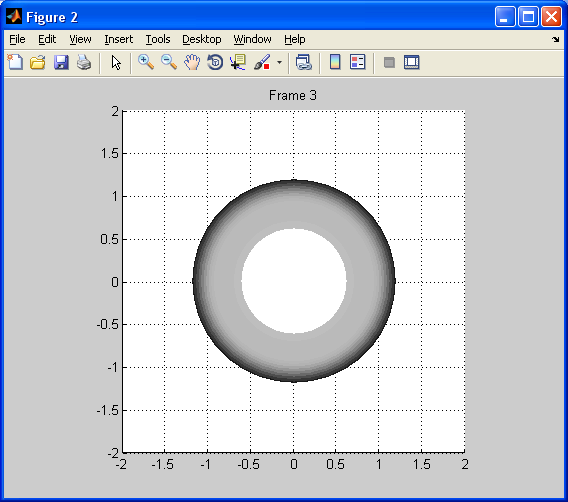Enable the Pan hand tool

[x=192, y=62]
